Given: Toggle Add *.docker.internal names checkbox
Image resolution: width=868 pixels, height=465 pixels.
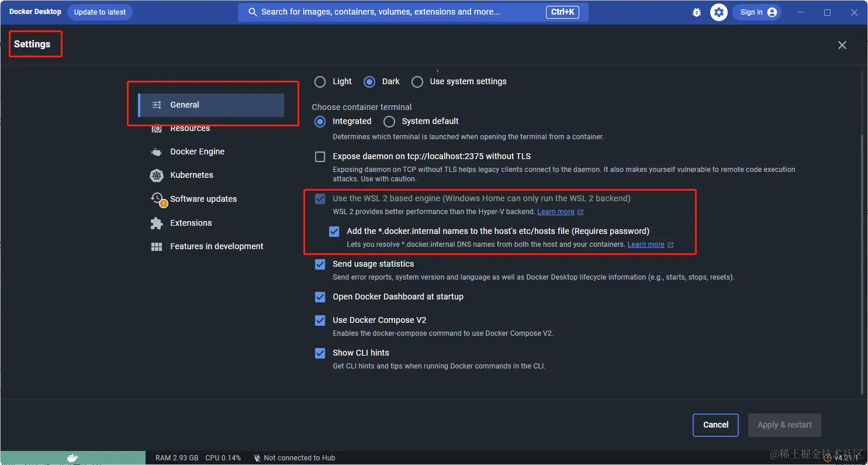Looking at the screenshot, I should click(x=334, y=232).
